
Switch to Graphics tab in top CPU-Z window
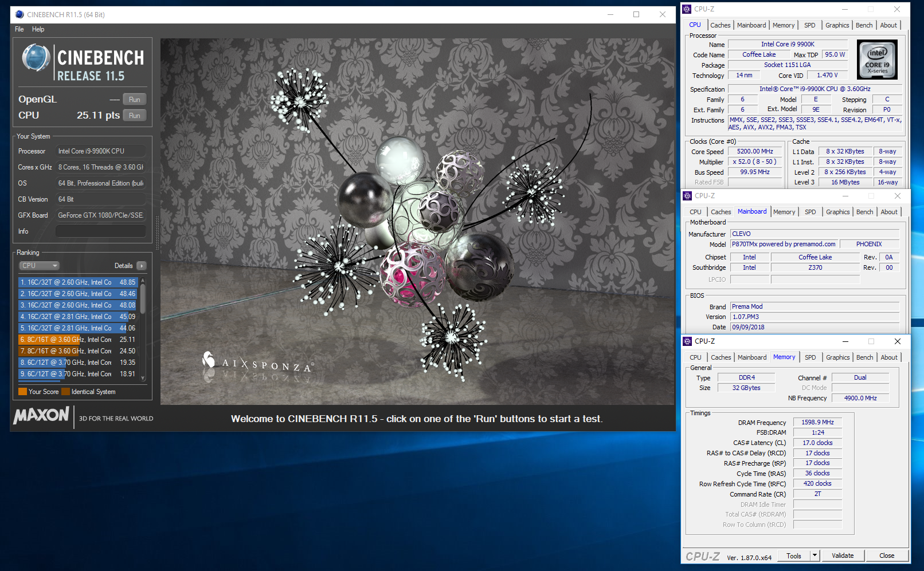837,25
